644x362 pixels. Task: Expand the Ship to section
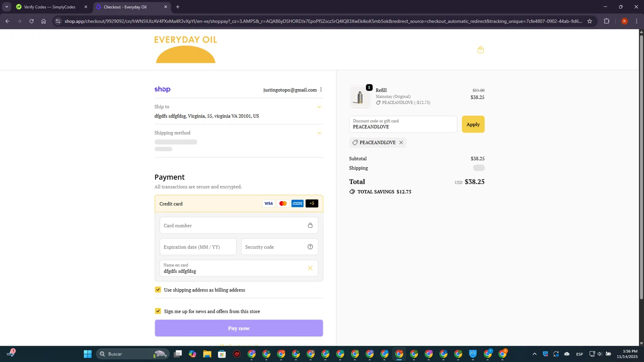tap(319, 107)
